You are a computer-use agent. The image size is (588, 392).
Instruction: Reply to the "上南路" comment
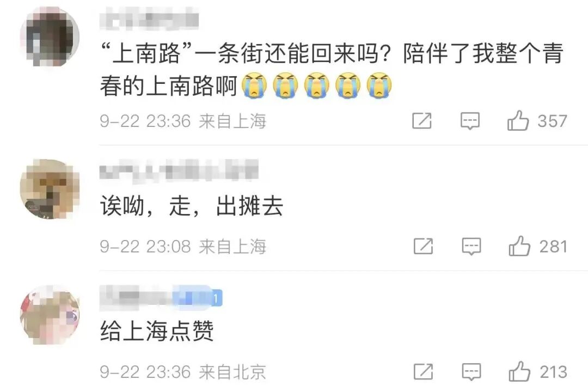click(x=470, y=121)
